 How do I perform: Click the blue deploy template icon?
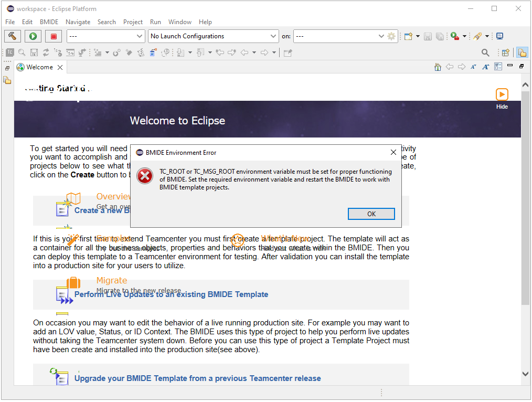click(153, 52)
